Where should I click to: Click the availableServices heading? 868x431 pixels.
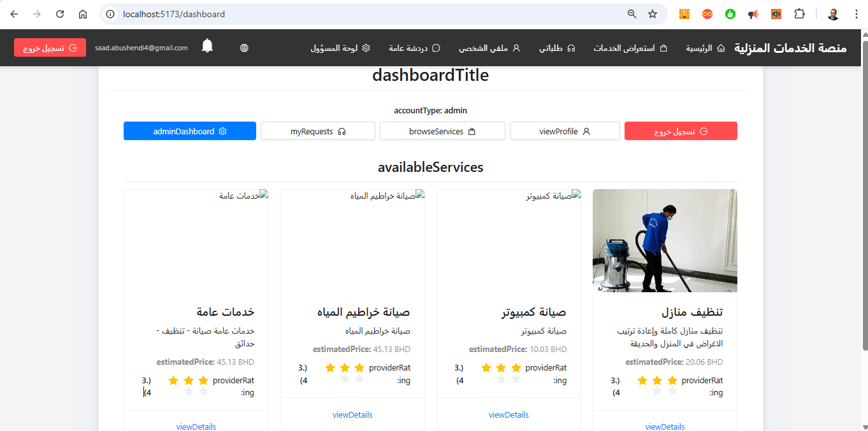(x=431, y=167)
